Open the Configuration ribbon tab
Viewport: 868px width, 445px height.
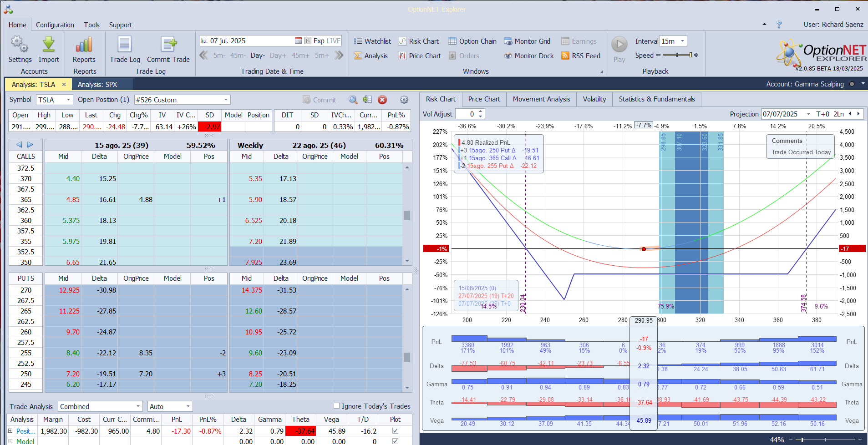pyautogui.click(x=55, y=25)
